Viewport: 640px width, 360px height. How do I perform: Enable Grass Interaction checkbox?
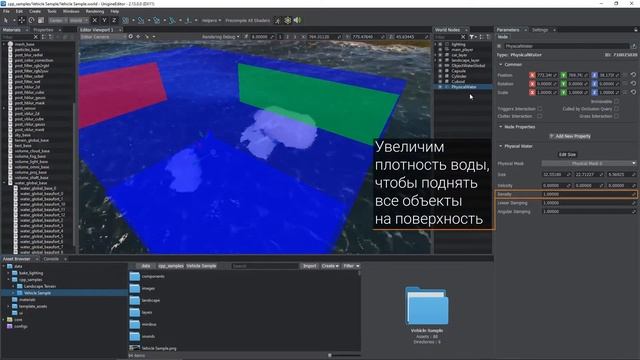pyautogui.click(x=616, y=116)
